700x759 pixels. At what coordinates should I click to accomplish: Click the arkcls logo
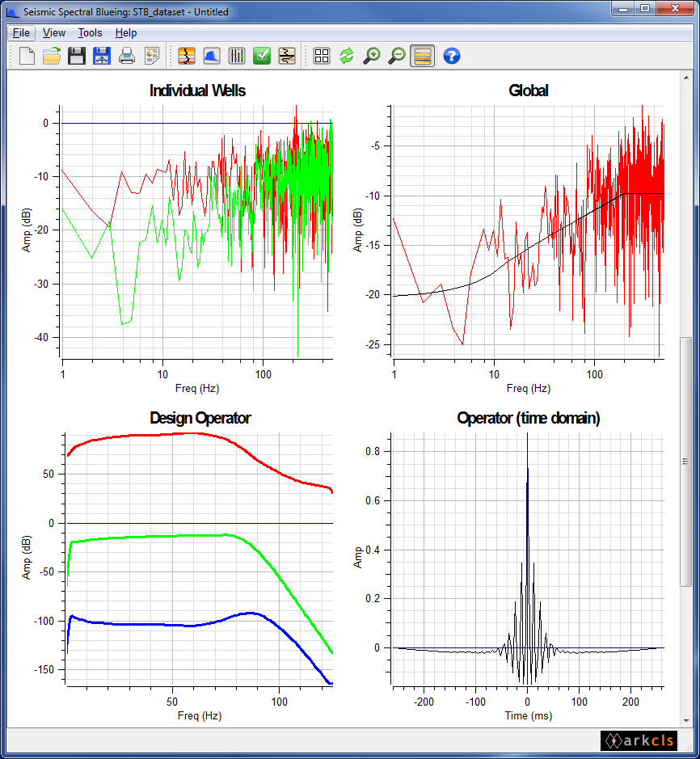tap(638, 740)
